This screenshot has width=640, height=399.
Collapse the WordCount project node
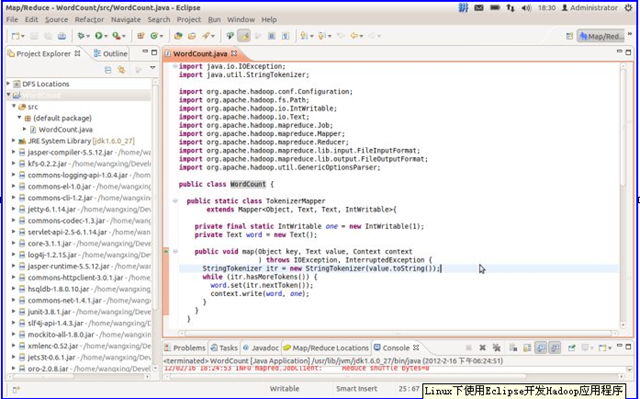tap(9, 95)
